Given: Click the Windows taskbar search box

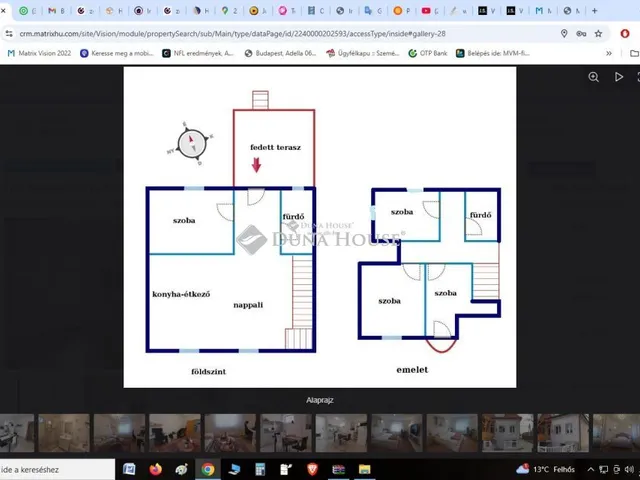Looking at the screenshot, I should (x=50, y=468).
